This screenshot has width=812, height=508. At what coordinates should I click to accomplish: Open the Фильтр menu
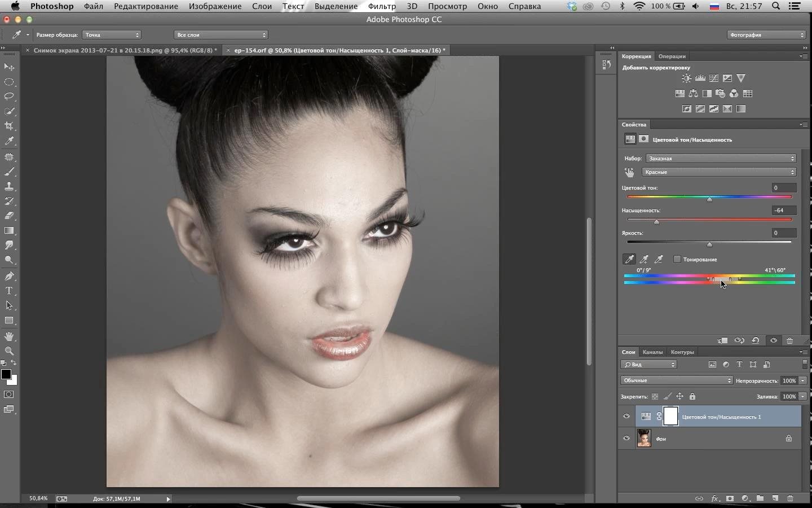[x=382, y=6]
